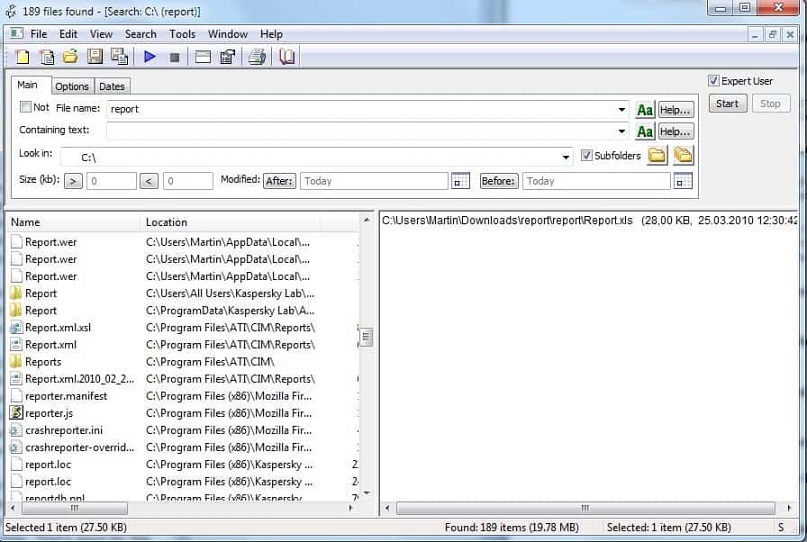Open the View menu
The height and width of the screenshot is (542, 807).
(101, 34)
